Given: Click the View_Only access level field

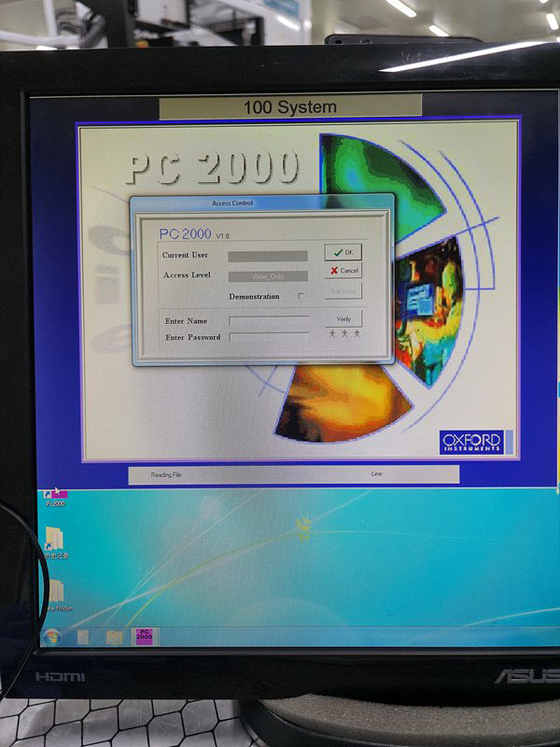Looking at the screenshot, I should 268,276.
